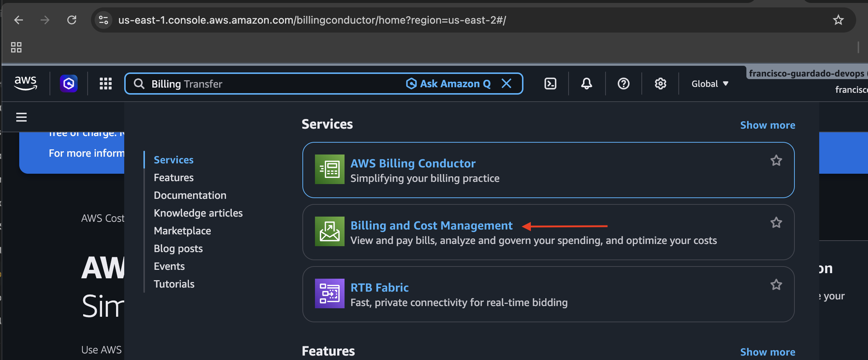Open help question mark menu
Image resolution: width=868 pixels, height=360 pixels.
(x=624, y=84)
